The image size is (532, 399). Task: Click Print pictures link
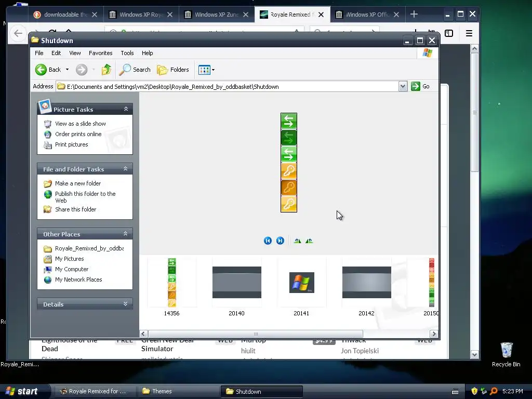pos(72,144)
